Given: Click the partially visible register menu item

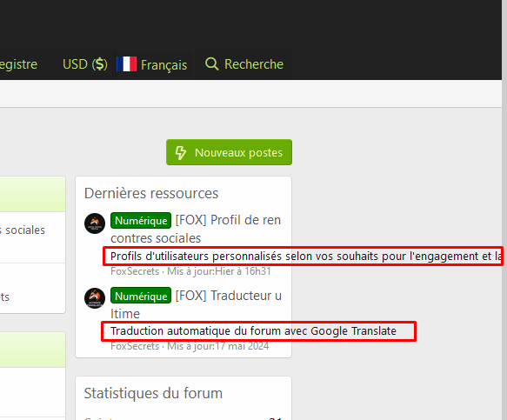Looking at the screenshot, I should (19, 64).
